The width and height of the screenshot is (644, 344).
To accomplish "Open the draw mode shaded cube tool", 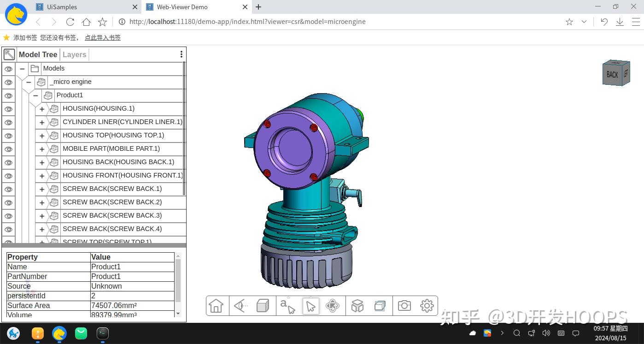I will click(x=263, y=306).
